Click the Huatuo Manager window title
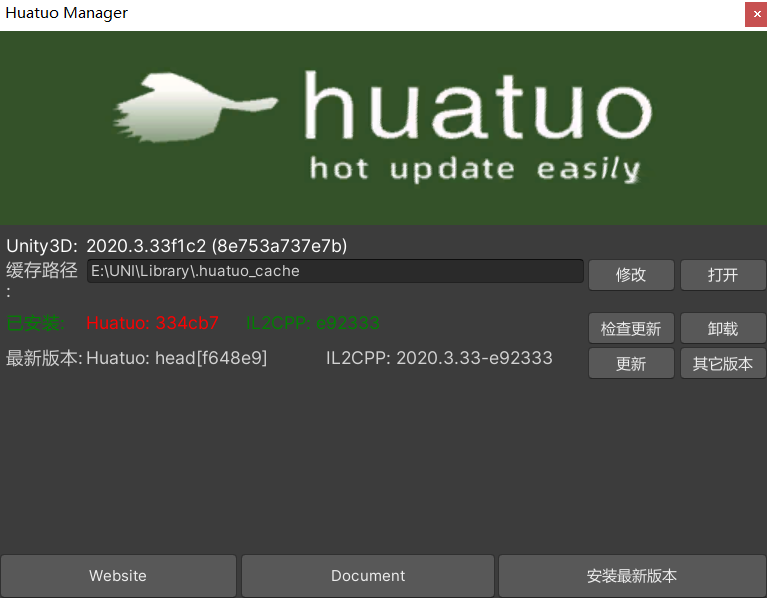Screen dimensions: 767x598 click(x=67, y=13)
